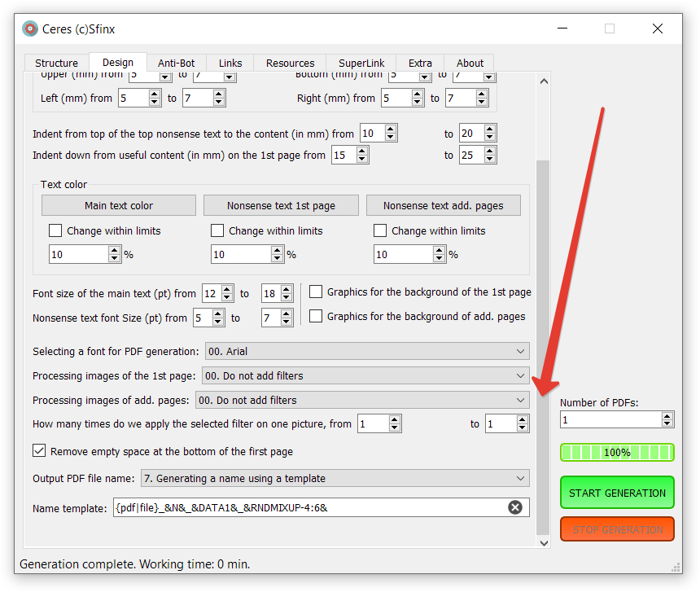Close the Ceres window
The height and width of the screenshot is (592, 700).
(657, 29)
